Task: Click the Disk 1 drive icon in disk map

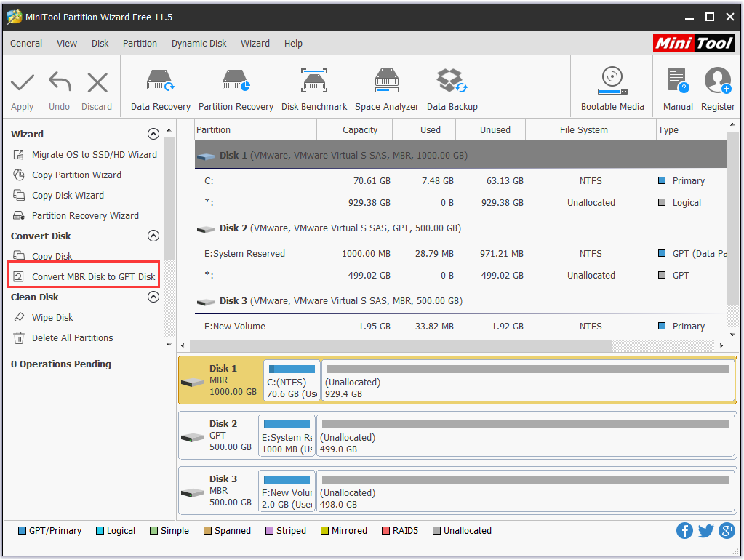Action: (x=193, y=382)
